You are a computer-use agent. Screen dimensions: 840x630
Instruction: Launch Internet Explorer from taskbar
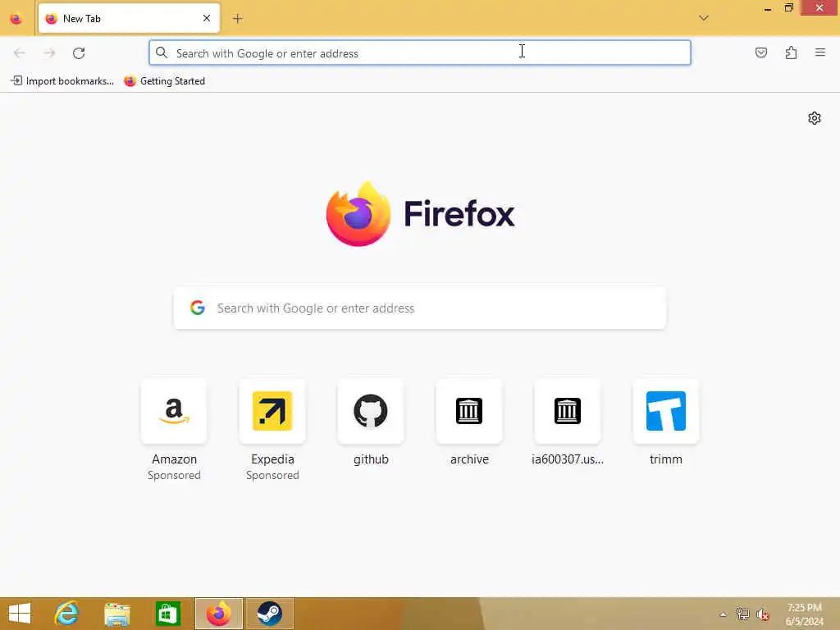[67, 614]
